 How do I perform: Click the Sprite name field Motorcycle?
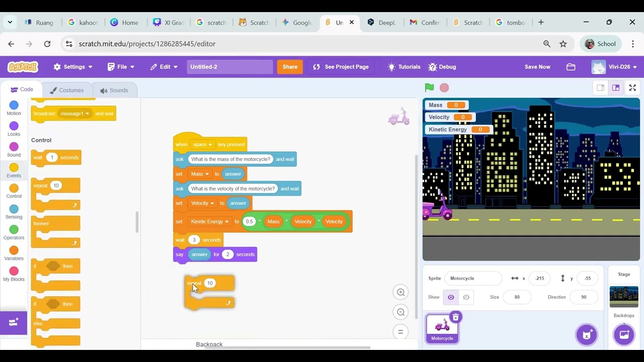473,279
